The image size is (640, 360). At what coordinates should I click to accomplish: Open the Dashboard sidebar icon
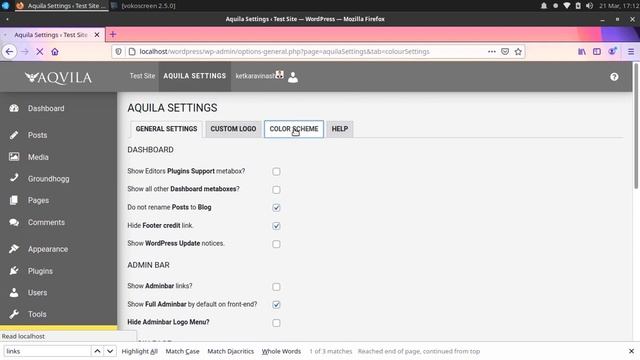pyautogui.click(x=14, y=108)
